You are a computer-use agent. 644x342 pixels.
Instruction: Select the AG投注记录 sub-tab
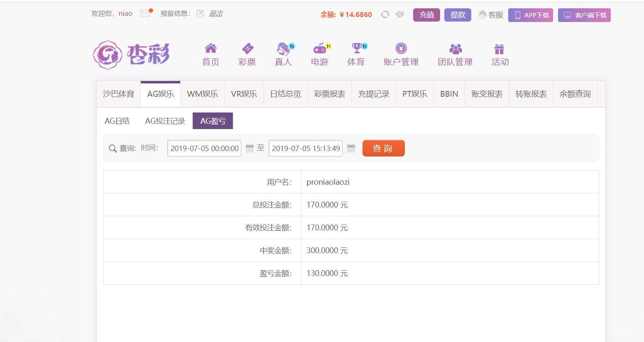click(x=165, y=121)
